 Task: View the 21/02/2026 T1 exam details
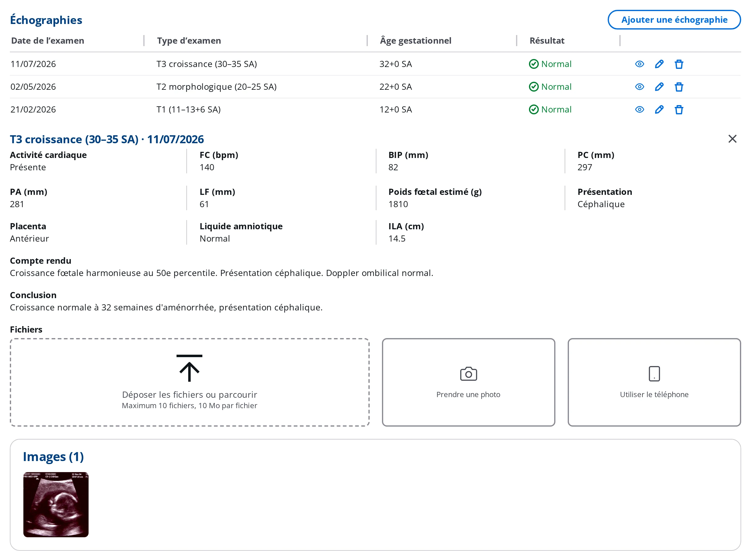[x=639, y=109]
